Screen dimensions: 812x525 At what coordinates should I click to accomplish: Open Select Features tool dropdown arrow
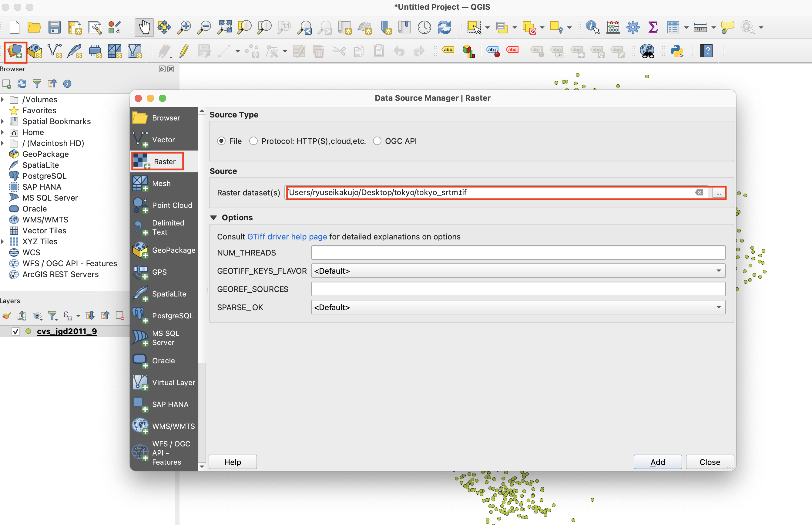(x=488, y=28)
